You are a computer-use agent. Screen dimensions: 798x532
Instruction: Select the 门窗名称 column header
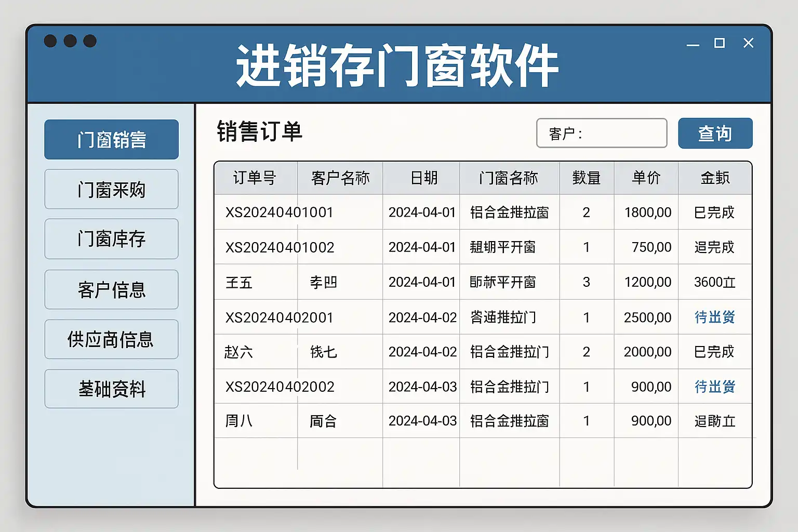(509, 178)
